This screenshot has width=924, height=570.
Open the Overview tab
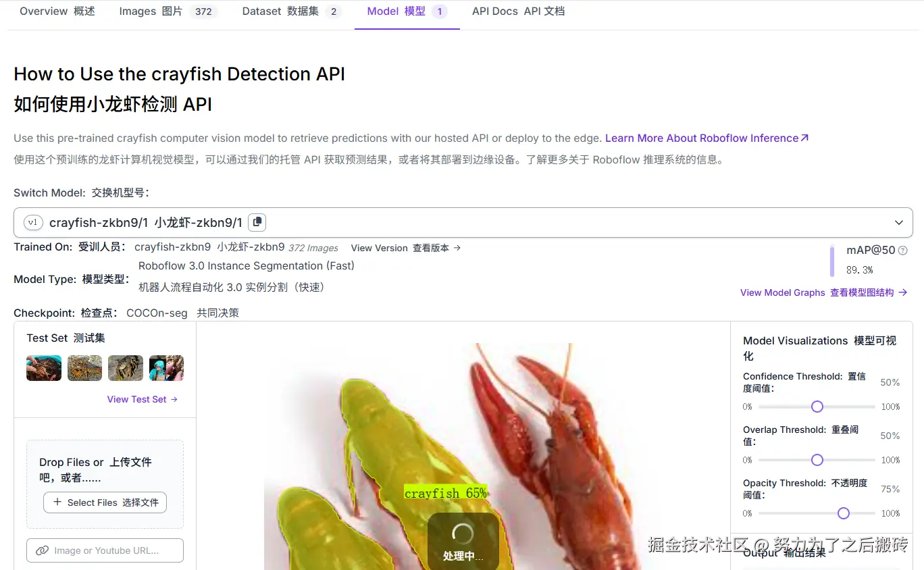[x=57, y=11]
